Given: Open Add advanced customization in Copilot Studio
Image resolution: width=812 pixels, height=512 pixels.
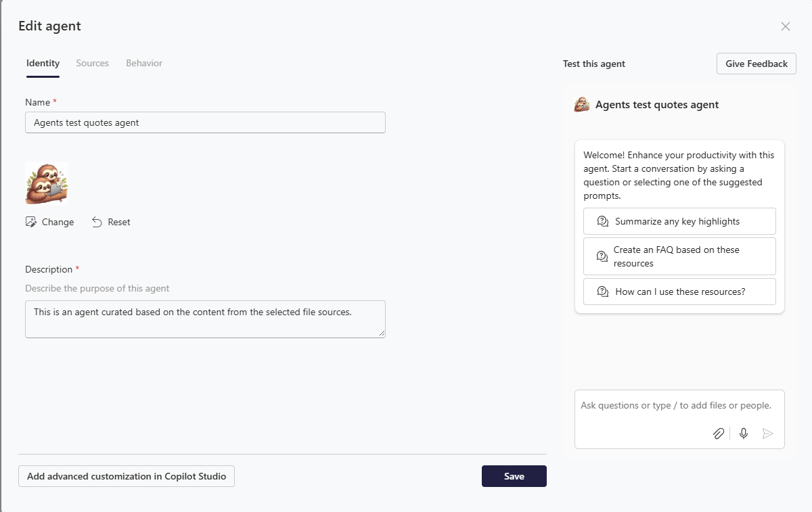Looking at the screenshot, I should coord(127,476).
